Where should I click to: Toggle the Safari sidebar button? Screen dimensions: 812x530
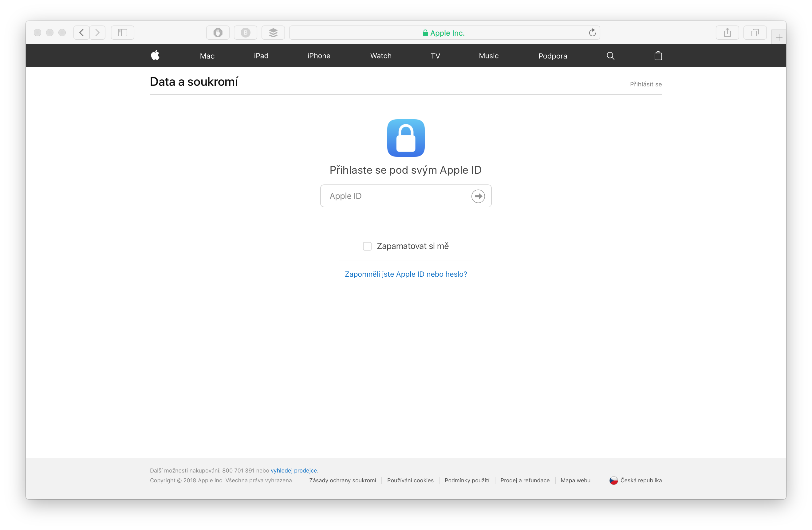click(123, 33)
